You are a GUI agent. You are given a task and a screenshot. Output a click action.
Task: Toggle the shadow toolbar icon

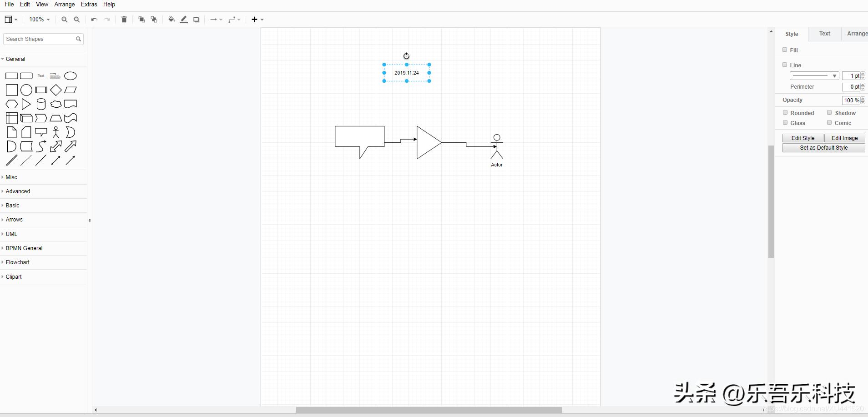click(197, 20)
